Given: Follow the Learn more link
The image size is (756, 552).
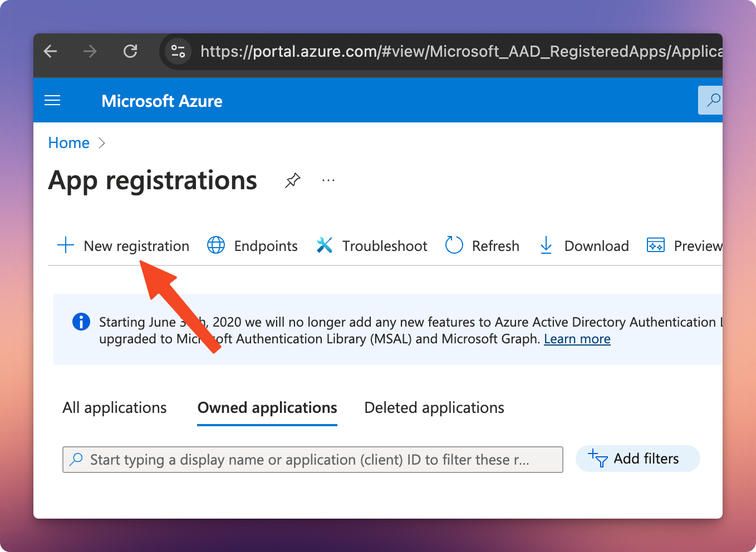Looking at the screenshot, I should coord(577,338).
